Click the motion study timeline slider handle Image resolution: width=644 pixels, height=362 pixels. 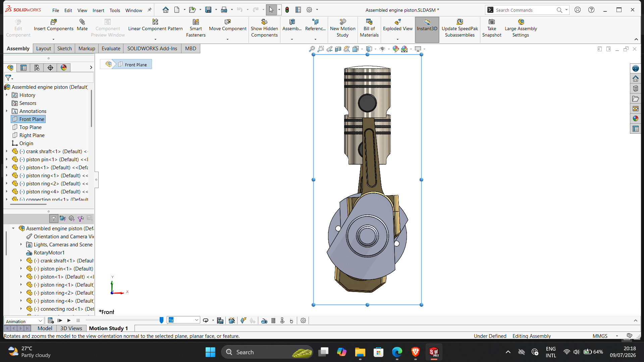pos(161,320)
